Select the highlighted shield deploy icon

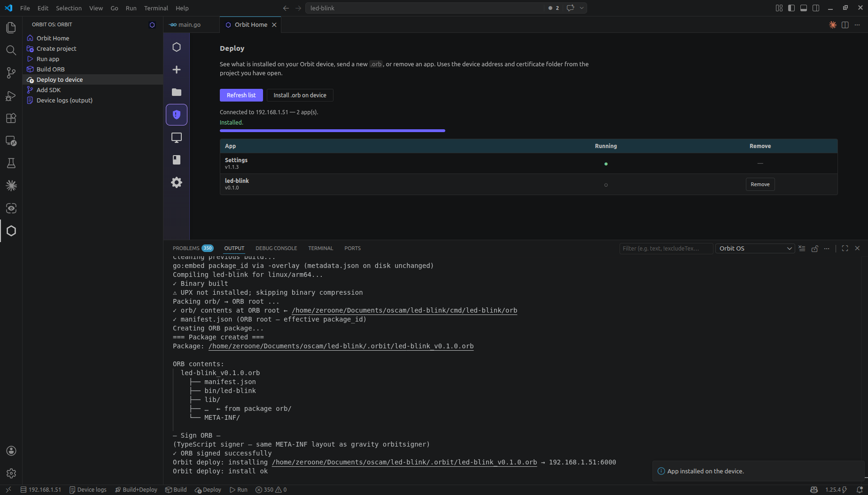click(177, 115)
